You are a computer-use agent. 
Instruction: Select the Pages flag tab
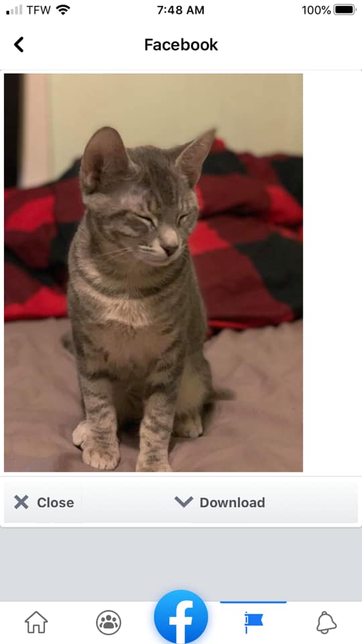pyautogui.click(x=253, y=623)
